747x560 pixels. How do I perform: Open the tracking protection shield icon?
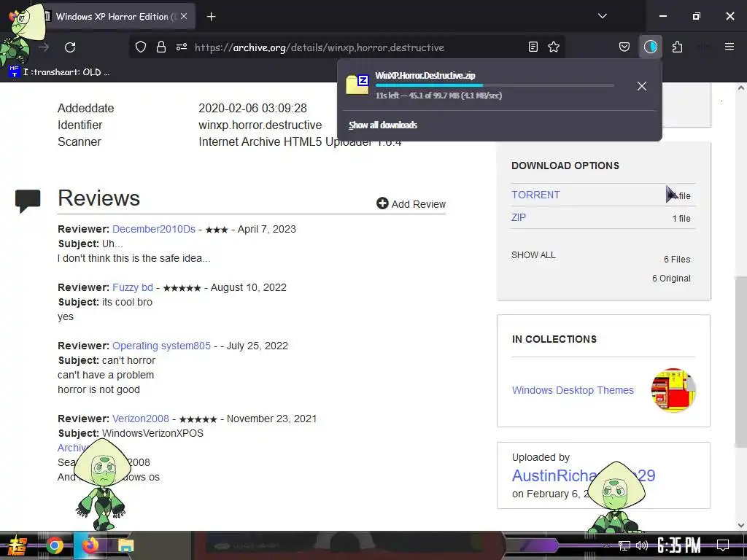pyautogui.click(x=141, y=47)
